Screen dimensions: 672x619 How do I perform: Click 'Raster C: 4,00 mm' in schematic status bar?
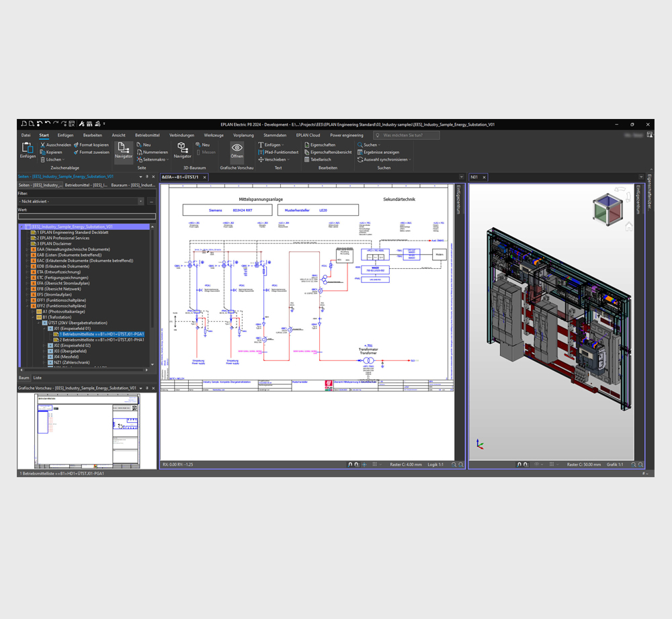406,464
